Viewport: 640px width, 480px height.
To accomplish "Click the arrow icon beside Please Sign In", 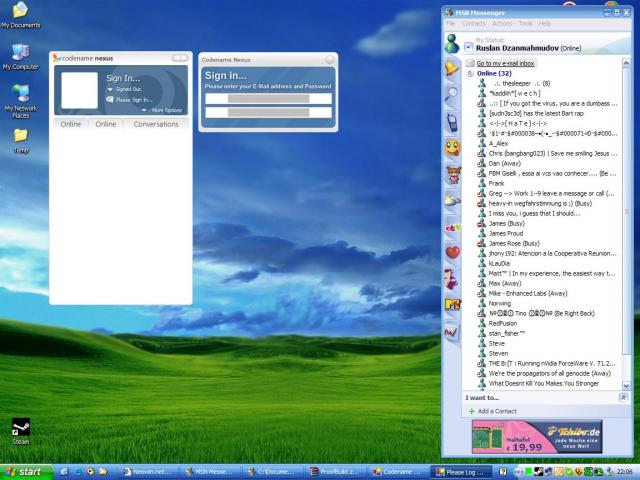I will (109, 99).
